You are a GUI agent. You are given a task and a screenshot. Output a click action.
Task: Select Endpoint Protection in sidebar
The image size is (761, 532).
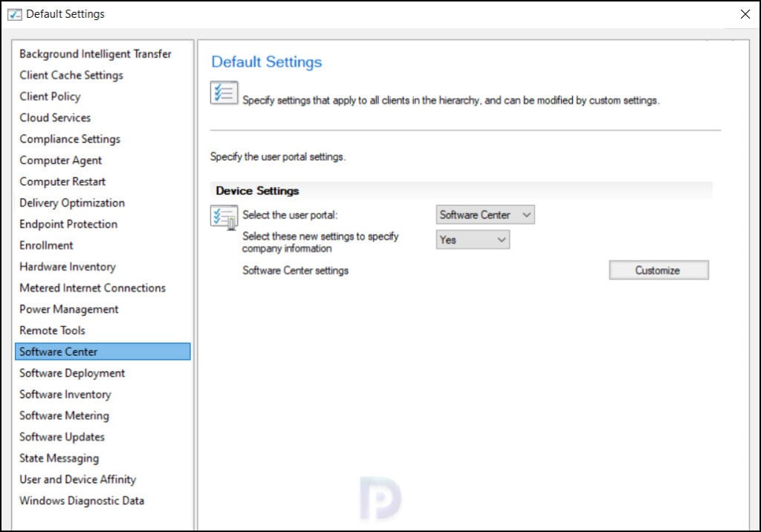pyautogui.click(x=68, y=224)
